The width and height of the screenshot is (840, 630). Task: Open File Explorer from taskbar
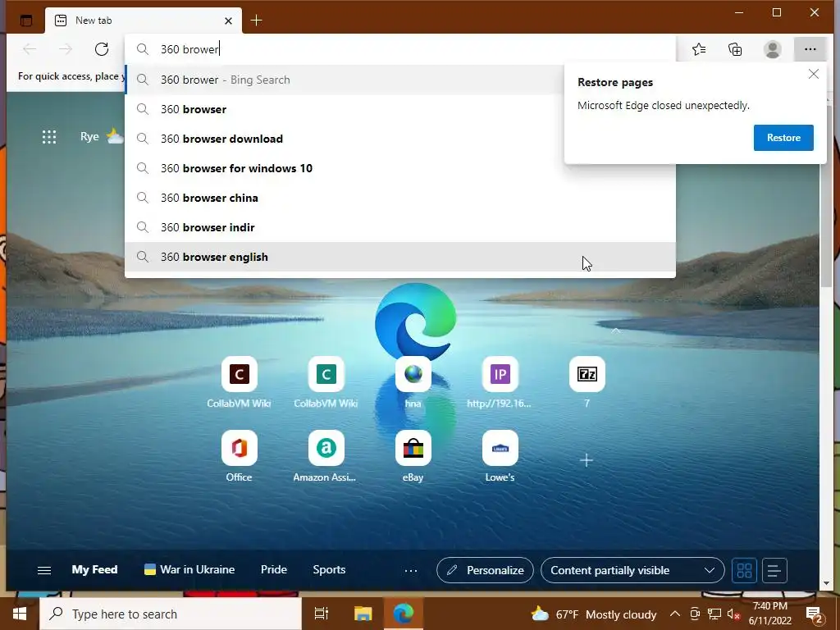click(x=363, y=614)
